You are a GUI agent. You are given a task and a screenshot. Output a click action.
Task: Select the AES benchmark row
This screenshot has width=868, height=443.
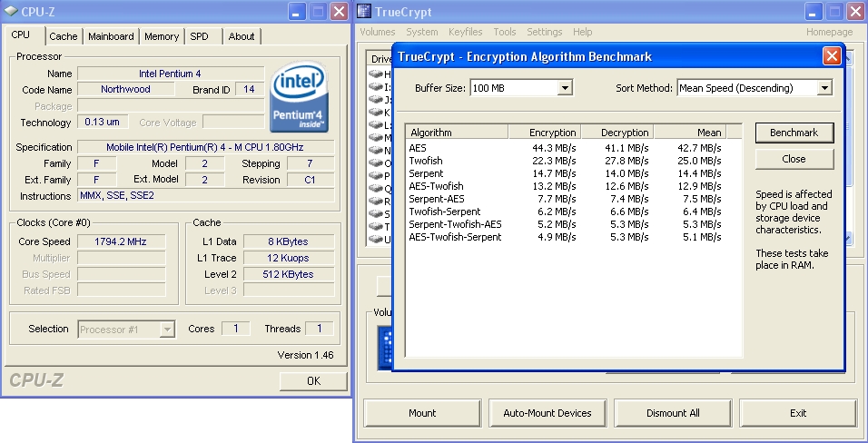[x=565, y=148]
